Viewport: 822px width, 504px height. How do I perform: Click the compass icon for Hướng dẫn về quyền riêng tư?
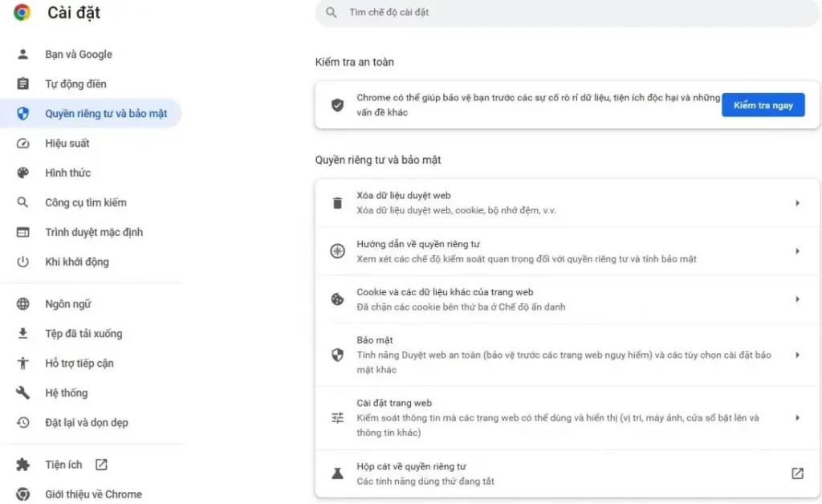tap(337, 251)
